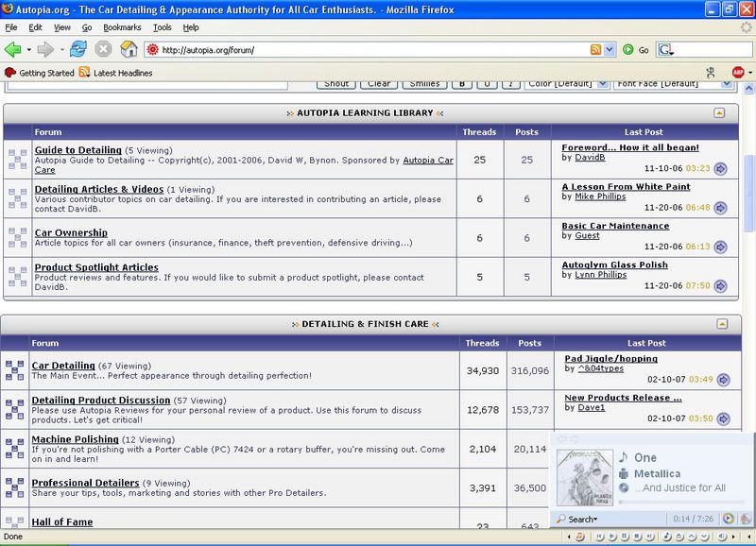Open the Product Spotlight Articles forum

pyautogui.click(x=96, y=267)
